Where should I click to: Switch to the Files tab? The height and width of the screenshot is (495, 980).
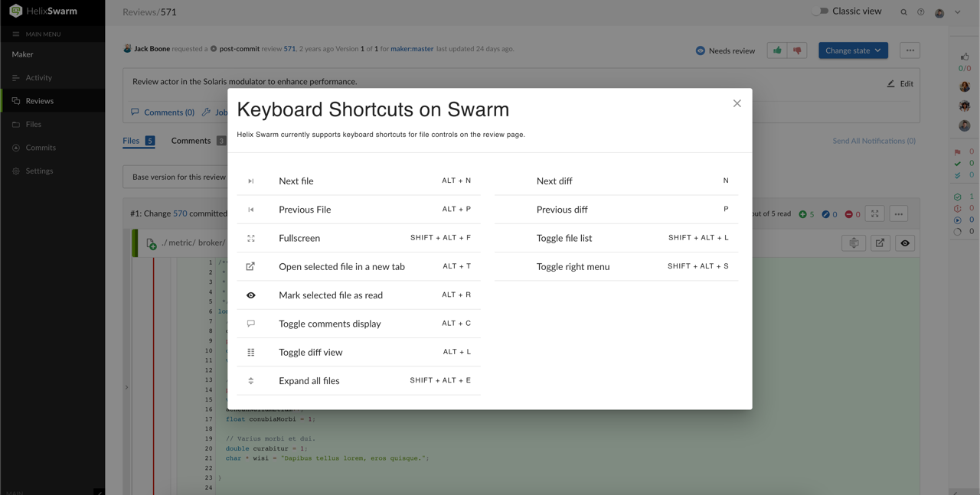pyautogui.click(x=139, y=141)
